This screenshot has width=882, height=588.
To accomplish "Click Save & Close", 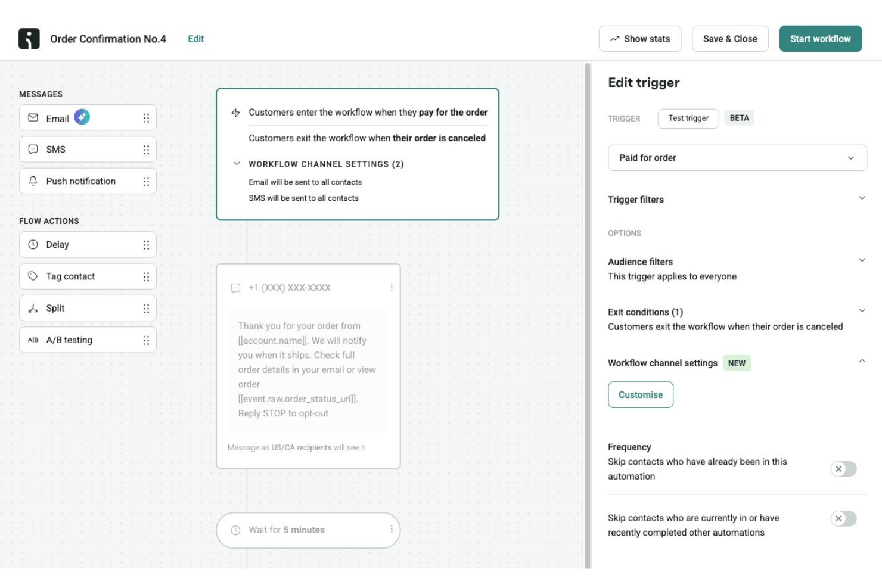I will 730,39.
